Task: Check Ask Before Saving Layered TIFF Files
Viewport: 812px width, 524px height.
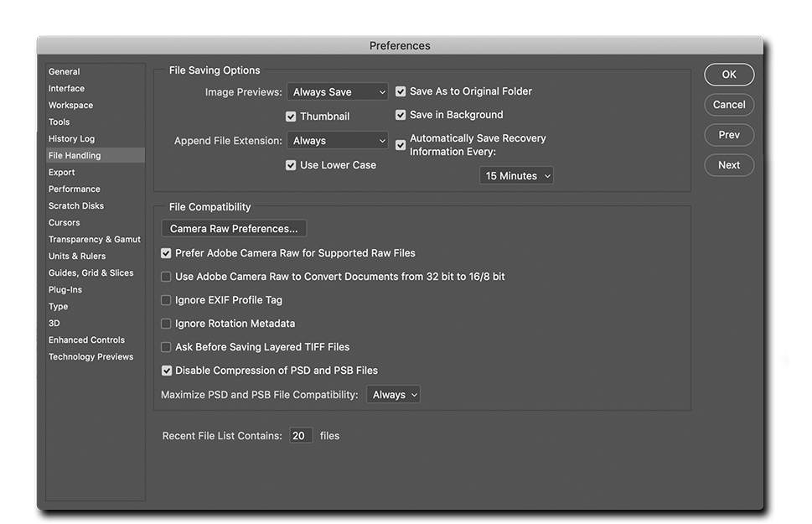Action: click(x=165, y=346)
